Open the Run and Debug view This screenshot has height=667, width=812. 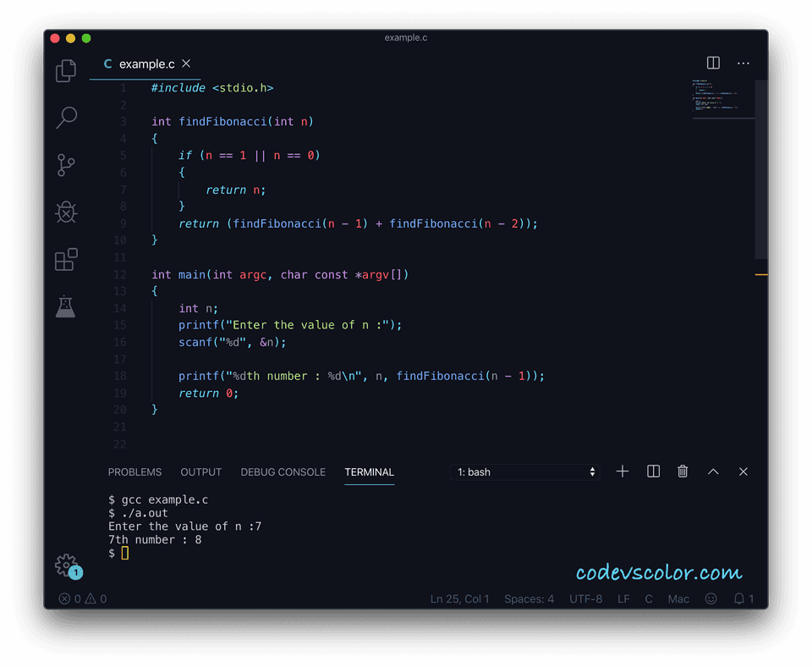coord(65,212)
